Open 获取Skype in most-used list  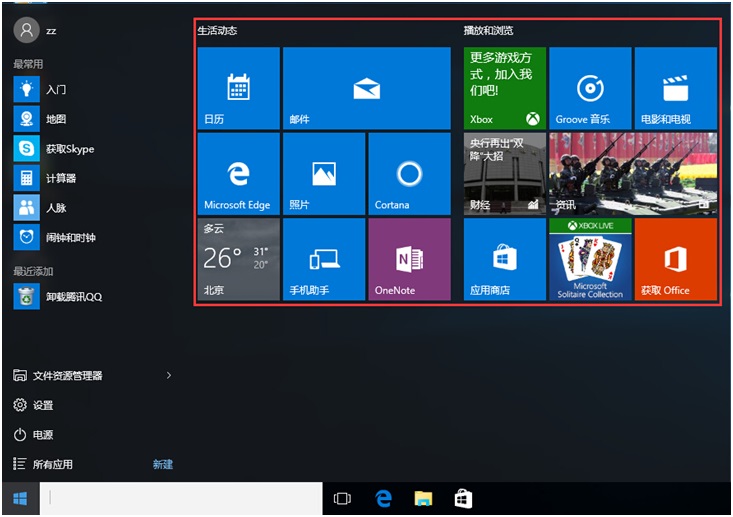pyautogui.click(x=69, y=149)
